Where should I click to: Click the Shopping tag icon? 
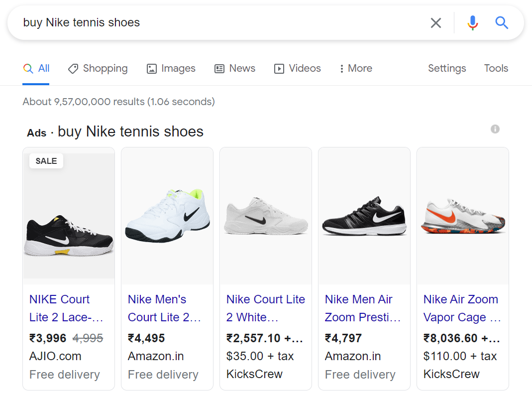[x=74, y=68]
